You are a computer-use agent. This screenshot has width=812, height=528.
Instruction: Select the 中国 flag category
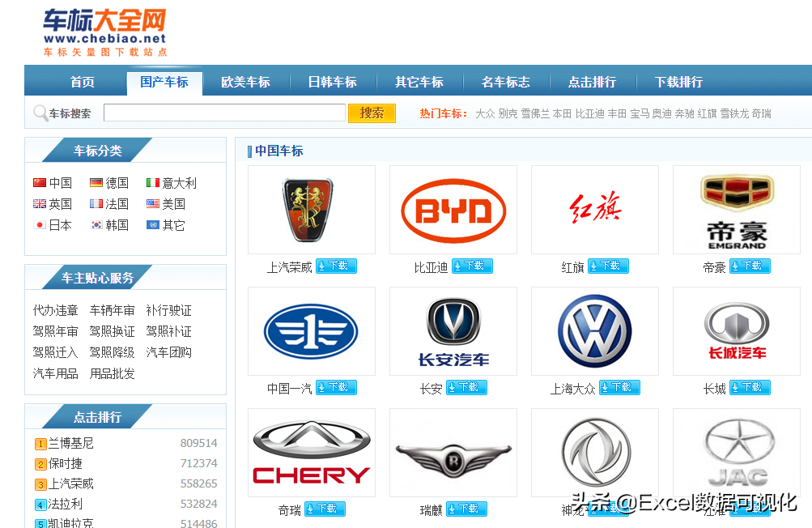[x=53, y=183]
